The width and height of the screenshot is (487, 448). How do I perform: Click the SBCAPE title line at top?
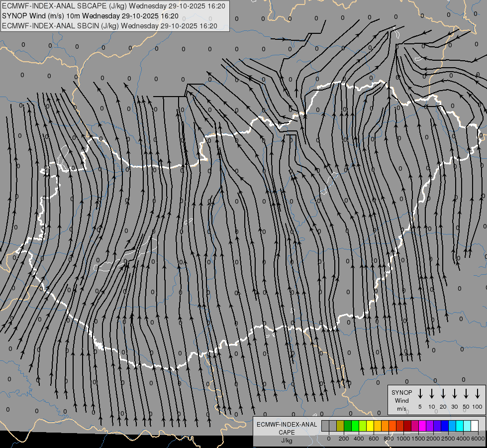point(113,6)
